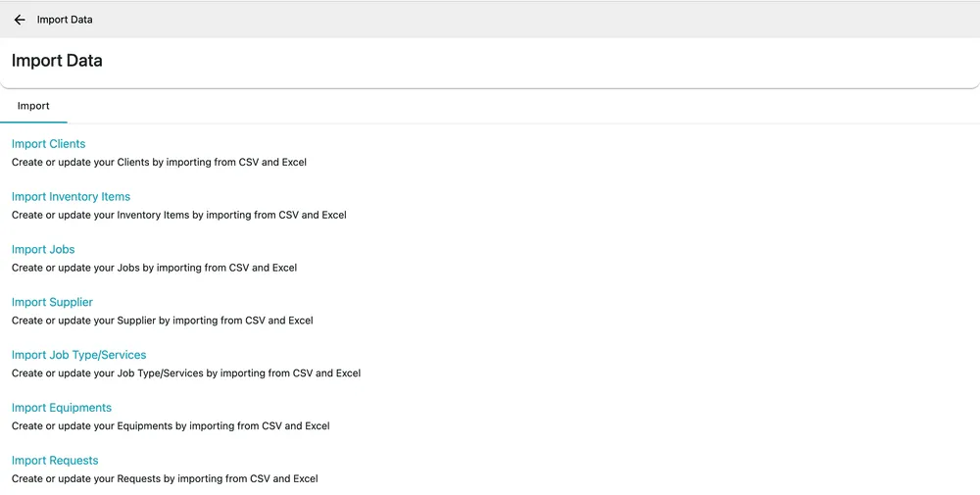The height and width of the screenshot is (495, 980).
Task: Click the back arrow icon
Action: (x=20, y=20)
